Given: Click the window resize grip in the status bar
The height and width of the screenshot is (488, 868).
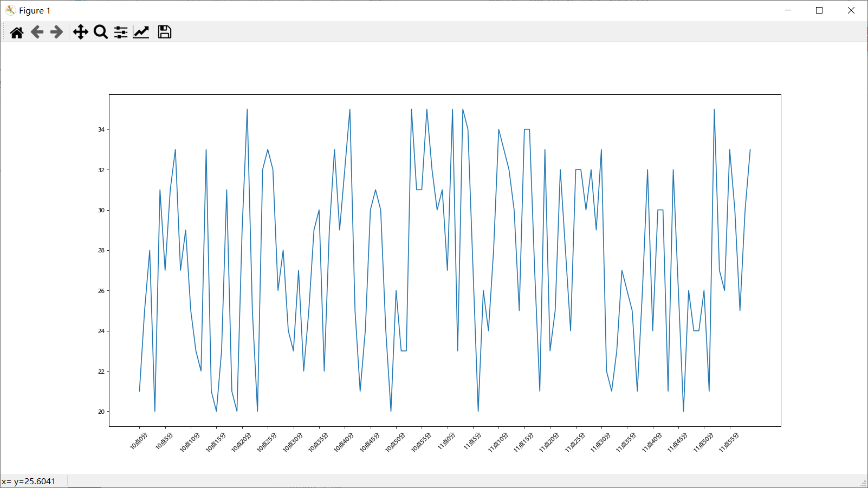Looking at the screenshot, I should pos(863,483).
